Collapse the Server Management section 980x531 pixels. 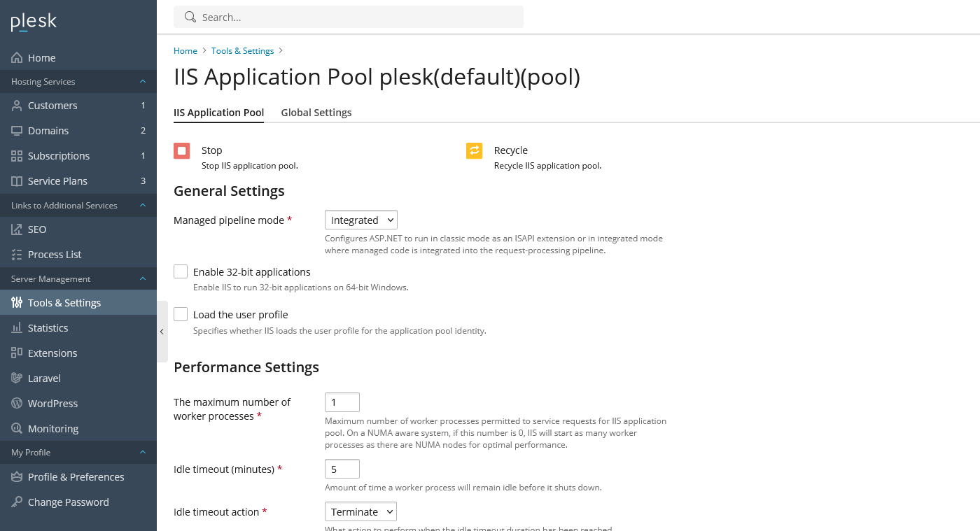coord(143,279)
